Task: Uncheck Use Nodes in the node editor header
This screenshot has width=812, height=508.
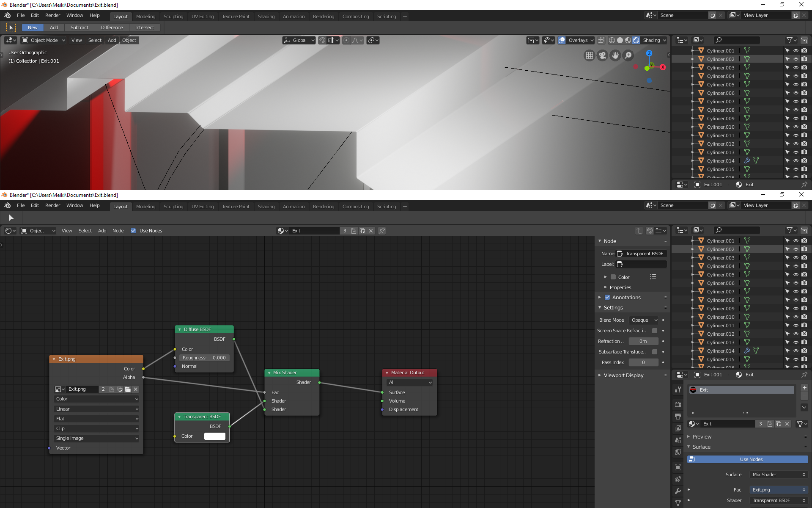Action: coord(133,231)
